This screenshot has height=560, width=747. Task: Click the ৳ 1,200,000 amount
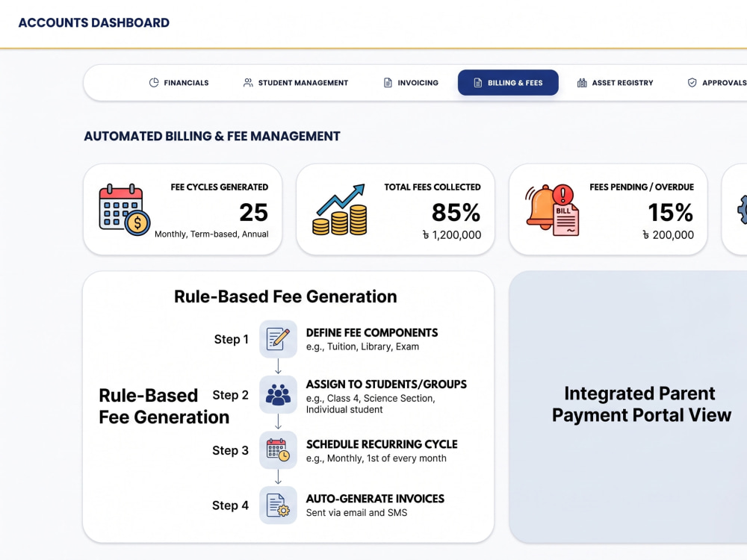(452, 234)
